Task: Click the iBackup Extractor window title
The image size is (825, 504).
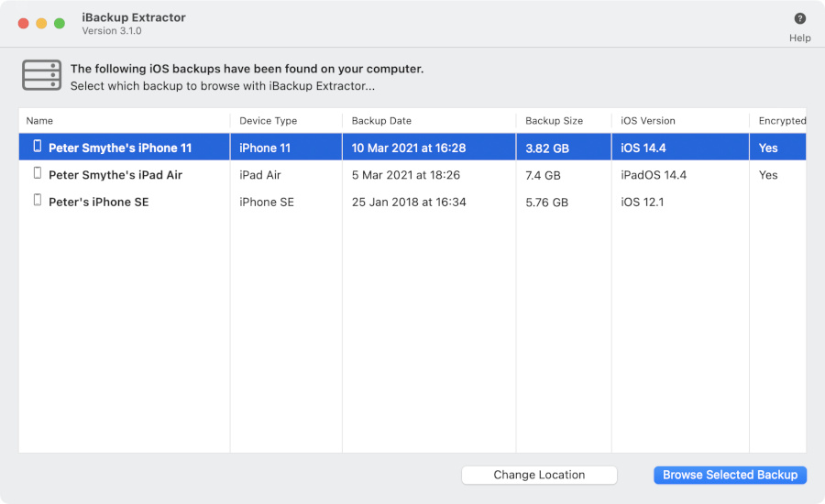Action: tap(134, 17)
